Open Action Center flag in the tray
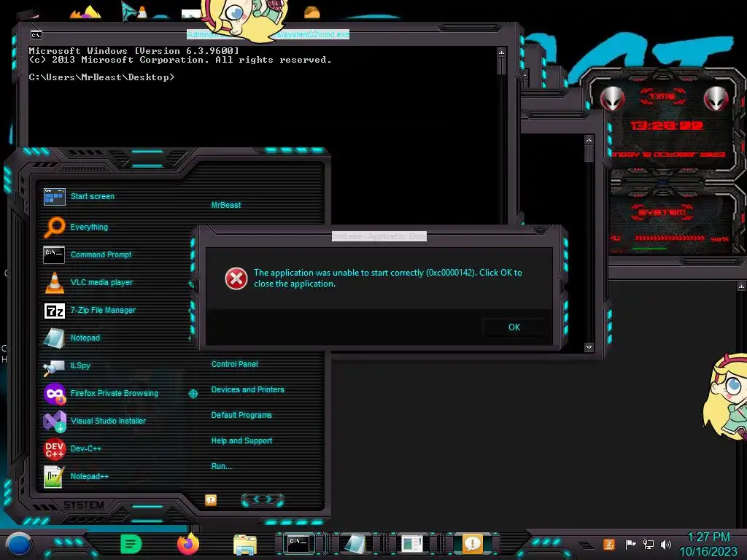The image size is (747, 560). pyautogui.click(x=630, y=544)
